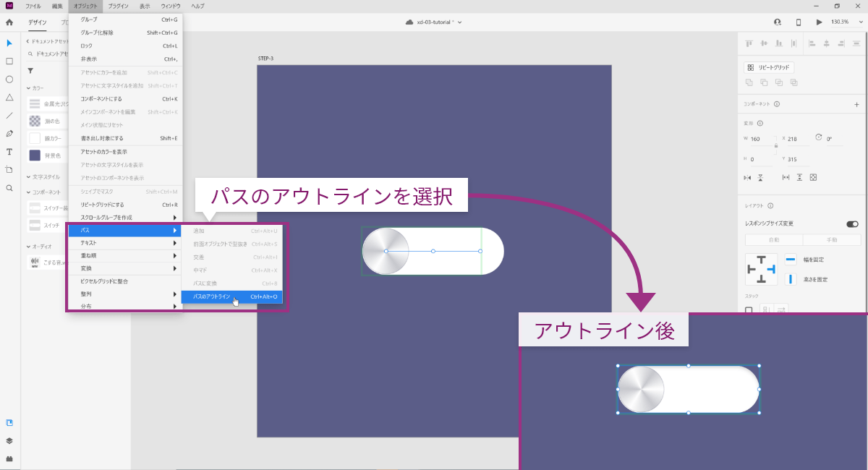Image resolution: width=868 pixels, height=470 pixels.
Task: Toggle 幅を固定 option
Action: point(791,259)
